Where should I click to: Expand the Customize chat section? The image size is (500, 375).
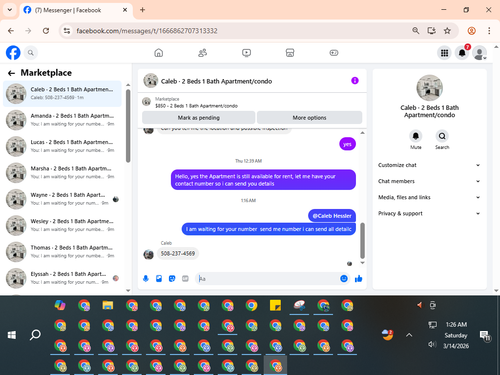point(429,165)
